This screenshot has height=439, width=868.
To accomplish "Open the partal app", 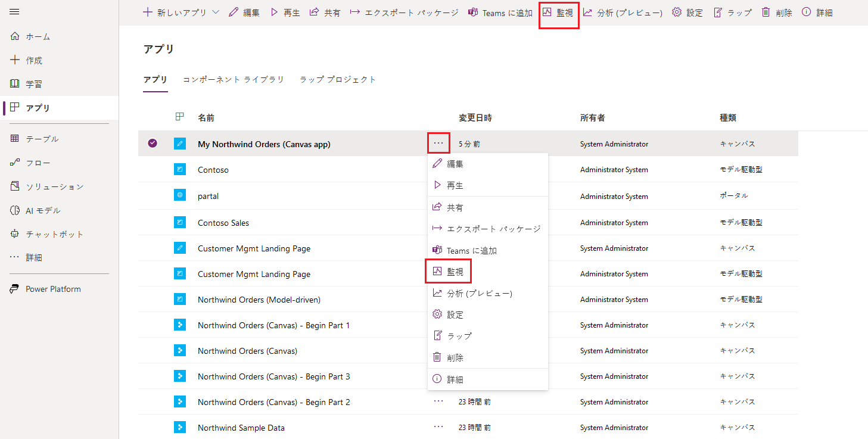I will tap(208, 196).
